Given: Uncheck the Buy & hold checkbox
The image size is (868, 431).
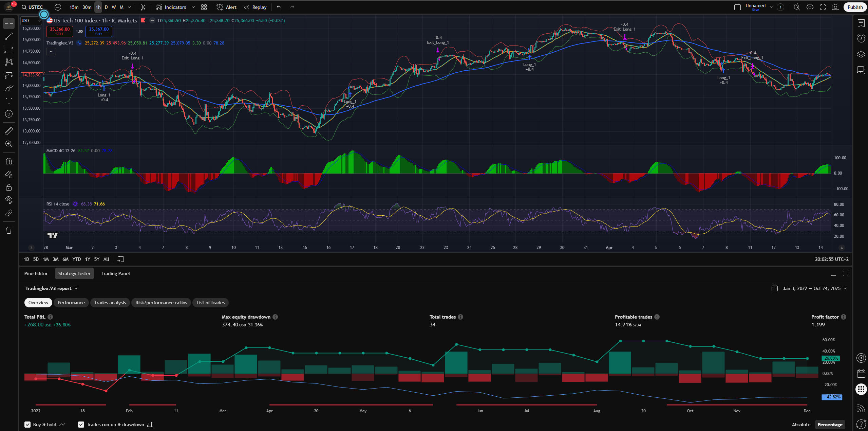Looking at the screenshot, I should [x=27, y=425].
